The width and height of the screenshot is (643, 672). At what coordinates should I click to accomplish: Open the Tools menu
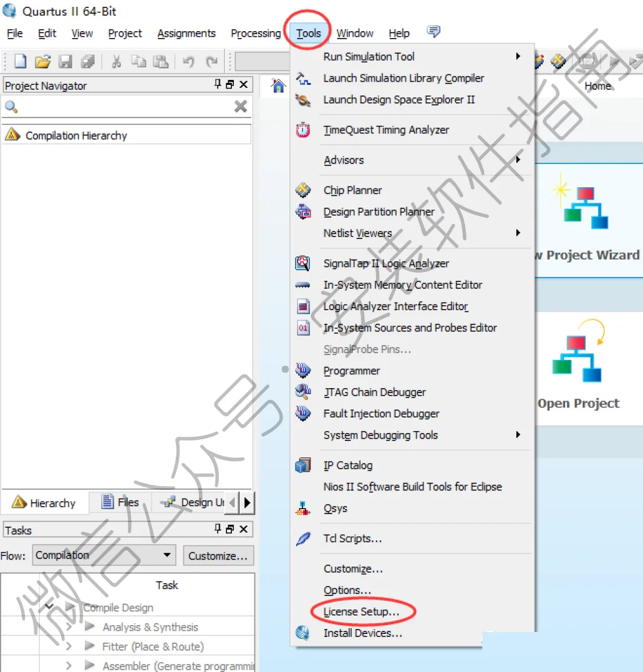coord(309,33)
